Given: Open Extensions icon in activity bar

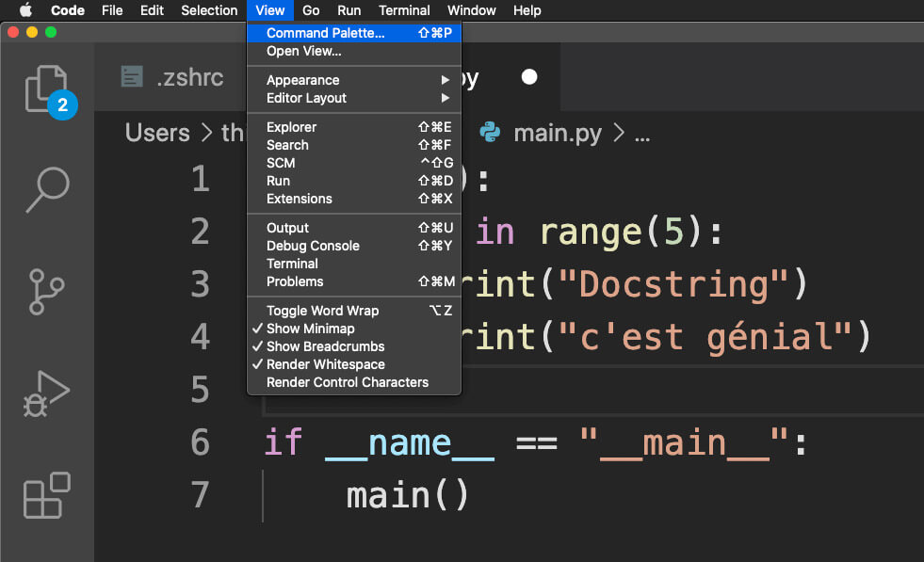Looking at the screenshot, I should point(46,495).
